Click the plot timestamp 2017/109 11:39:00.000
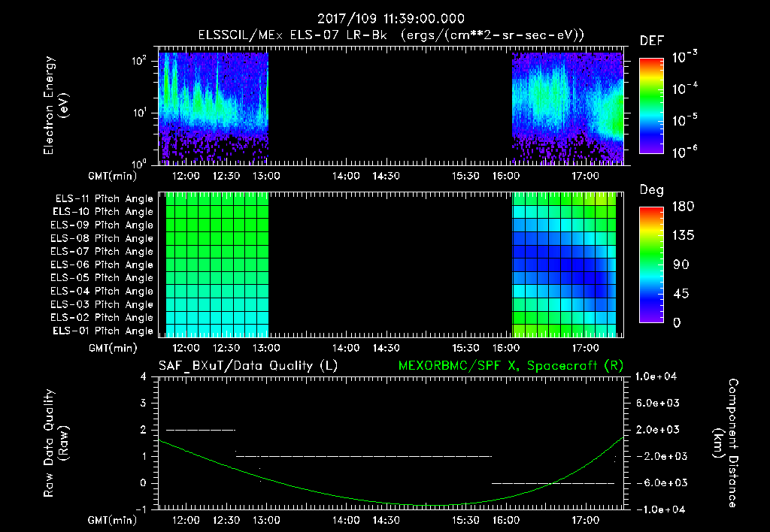This screenshot has height=532, width=770. tap(390, 19)
